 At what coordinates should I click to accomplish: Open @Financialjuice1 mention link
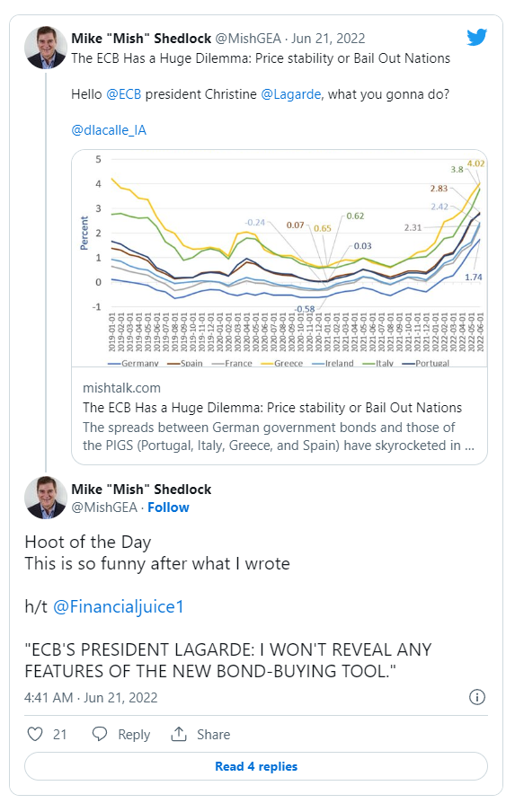tap(119, 606)
